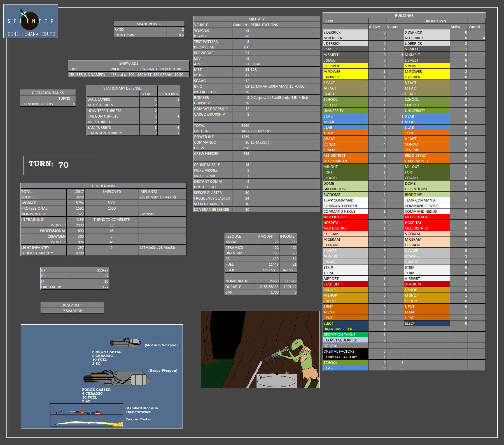Screen dimensions: 504x445
Task: Click the TURN: 70 box
Action: (x=59, y=165)
